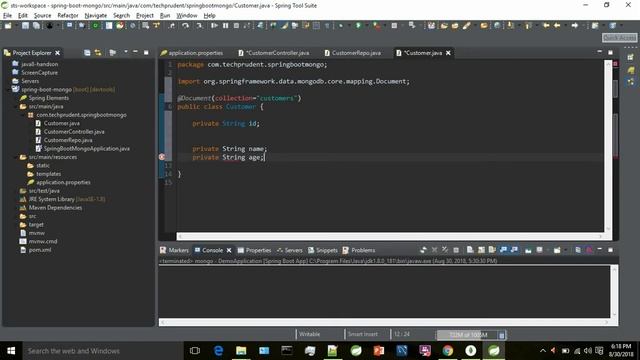
Task: Open the Refactor menu
Action: point(68,16)
